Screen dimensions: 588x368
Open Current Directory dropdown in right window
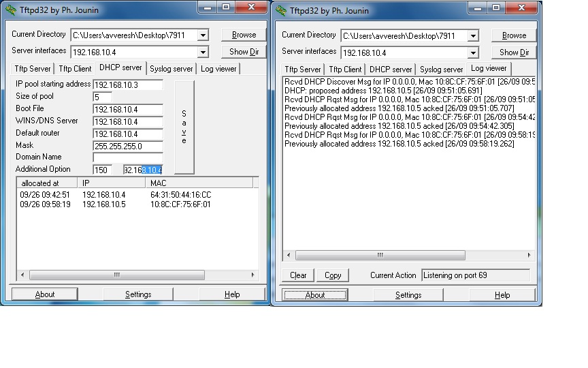pyautogui.click(x=473, y=36)
